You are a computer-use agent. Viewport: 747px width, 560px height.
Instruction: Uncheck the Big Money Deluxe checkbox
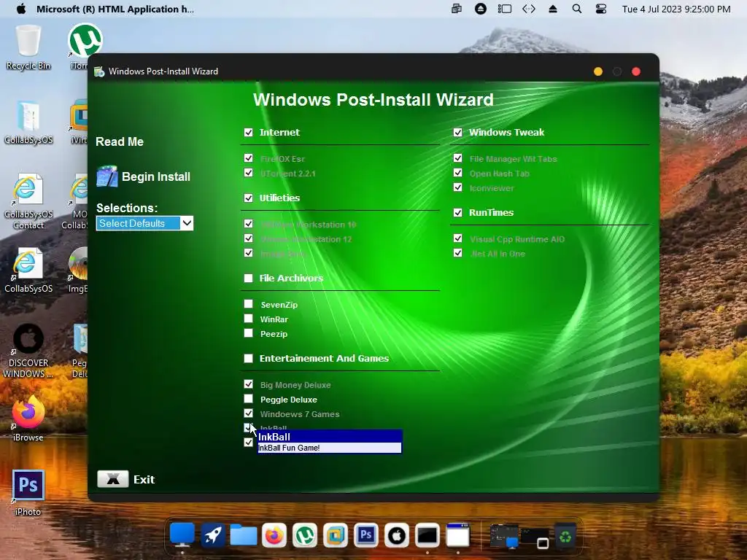248,384
